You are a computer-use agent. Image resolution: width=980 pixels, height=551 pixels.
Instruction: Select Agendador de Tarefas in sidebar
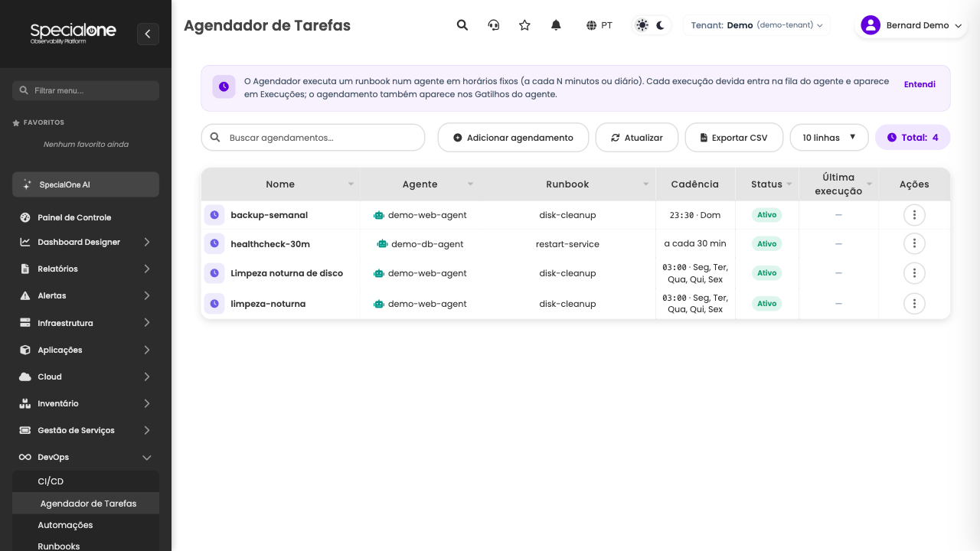[86, 504]
